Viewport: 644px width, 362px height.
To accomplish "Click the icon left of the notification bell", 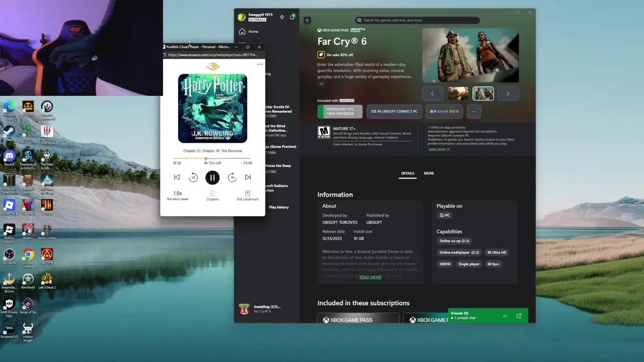I will tap(282, 17).
